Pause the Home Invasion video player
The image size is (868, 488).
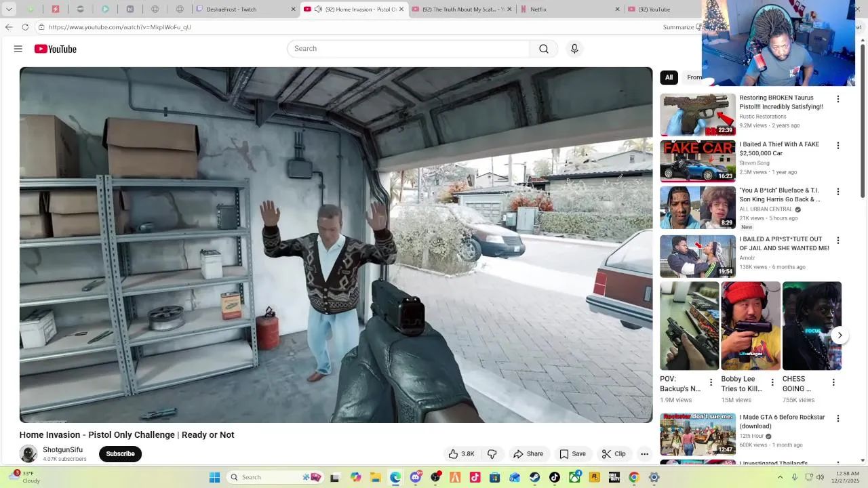tap(336, 245)
